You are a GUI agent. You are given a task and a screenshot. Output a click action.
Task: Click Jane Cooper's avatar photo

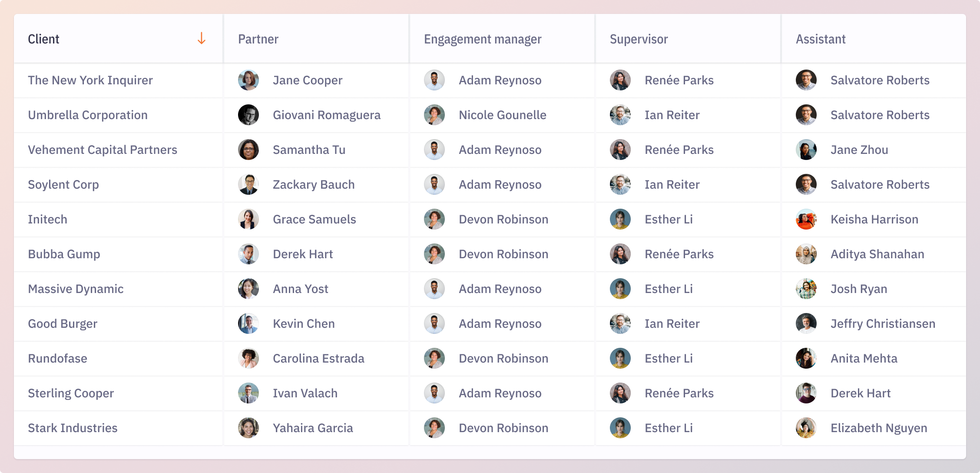(248, 80)
